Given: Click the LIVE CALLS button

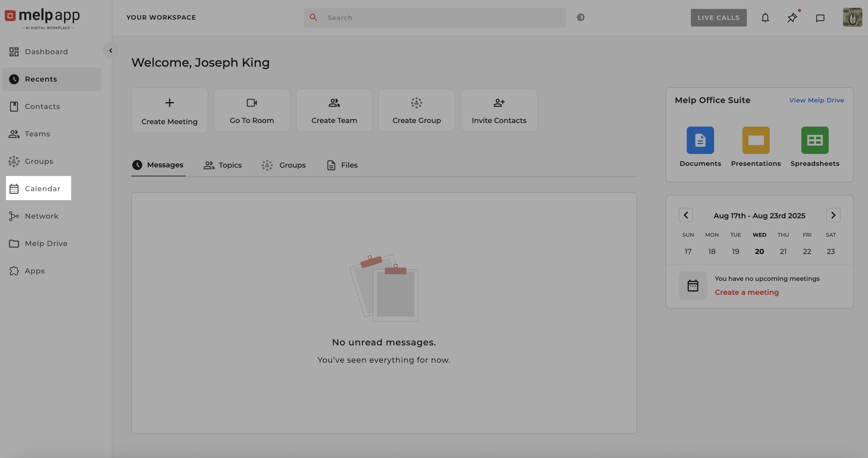Looking at the screenshot, I should (718, 18).
